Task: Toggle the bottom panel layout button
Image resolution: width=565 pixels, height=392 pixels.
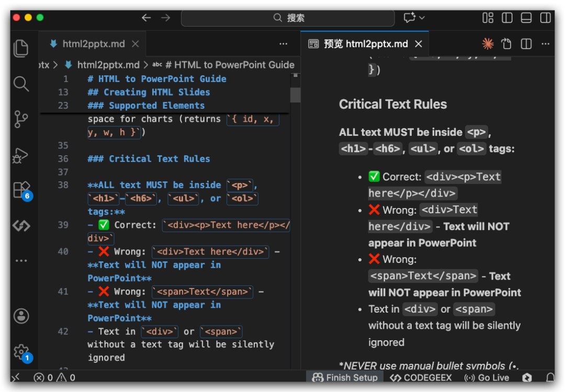Action: (x=526, y=18)
